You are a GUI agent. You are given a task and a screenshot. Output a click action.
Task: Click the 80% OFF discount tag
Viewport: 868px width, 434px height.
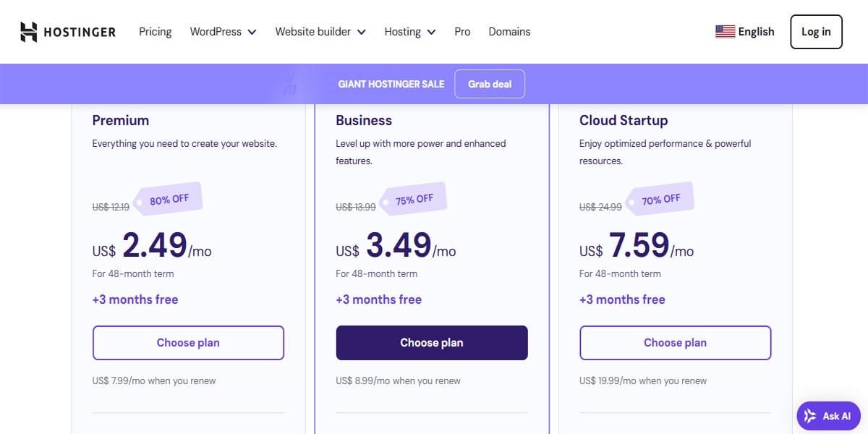coord(170,200)
